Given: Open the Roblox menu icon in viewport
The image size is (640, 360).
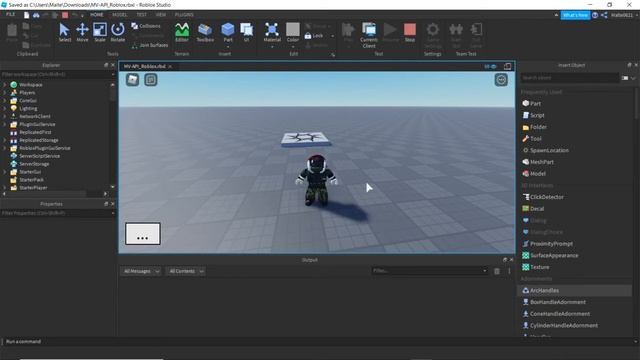Looking at the screenshot, I should [132, 80].
